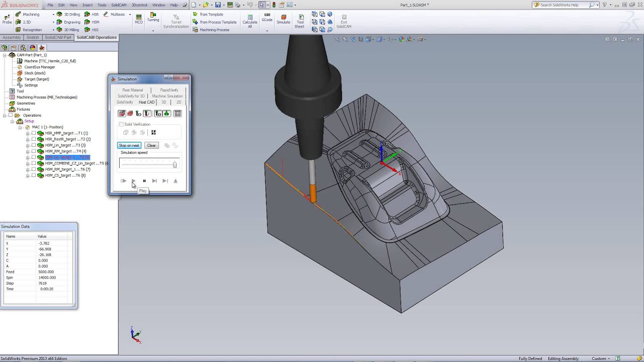Tick checkbox for HSM_CS_target T6 operation
This screenshot has height=362, width=644.
[34, 175]
